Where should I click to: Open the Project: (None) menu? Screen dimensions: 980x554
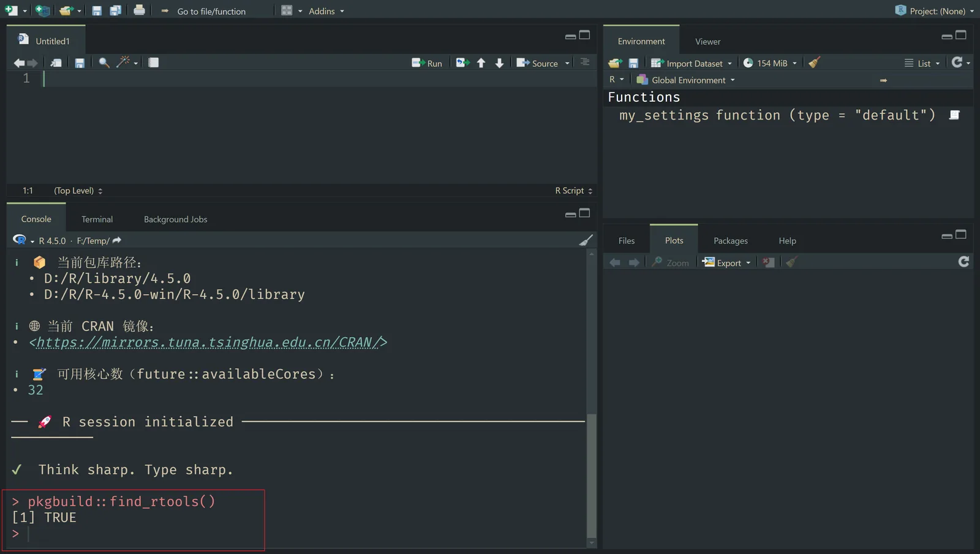click(935, 11)
